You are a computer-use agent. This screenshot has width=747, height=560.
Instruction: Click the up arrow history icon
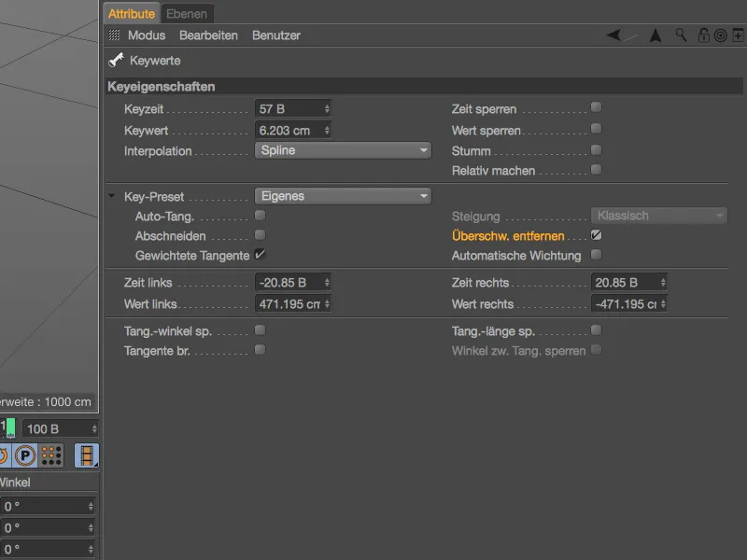point(655,35)
